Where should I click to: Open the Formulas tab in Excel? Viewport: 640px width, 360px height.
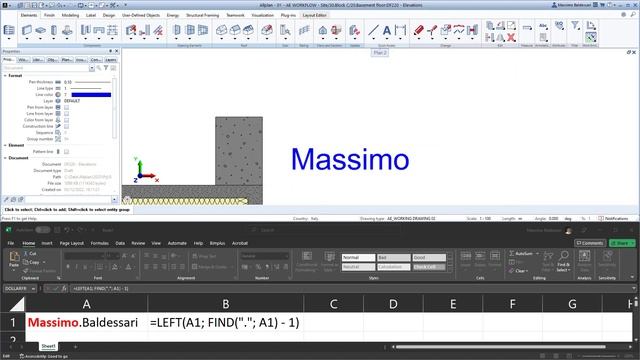pyautogui.click(x=100, y=243)
